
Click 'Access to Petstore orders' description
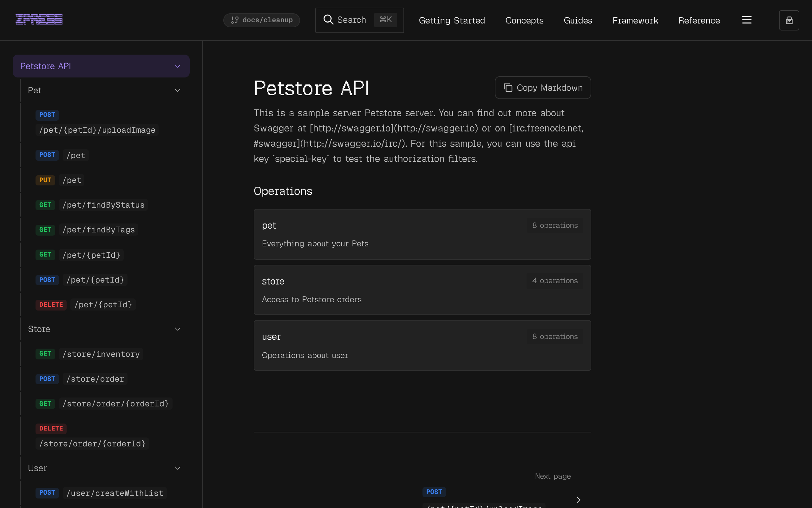click(311, 299)
